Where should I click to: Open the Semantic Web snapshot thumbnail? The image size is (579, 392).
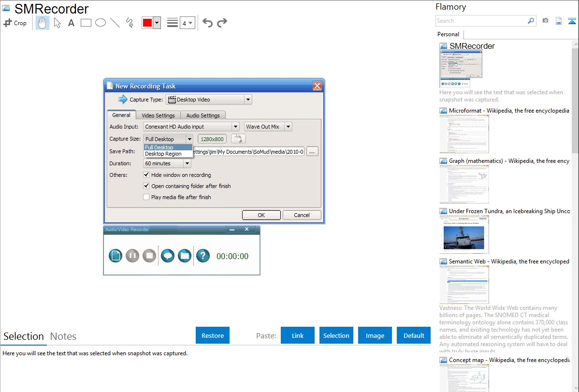(464, 285)
